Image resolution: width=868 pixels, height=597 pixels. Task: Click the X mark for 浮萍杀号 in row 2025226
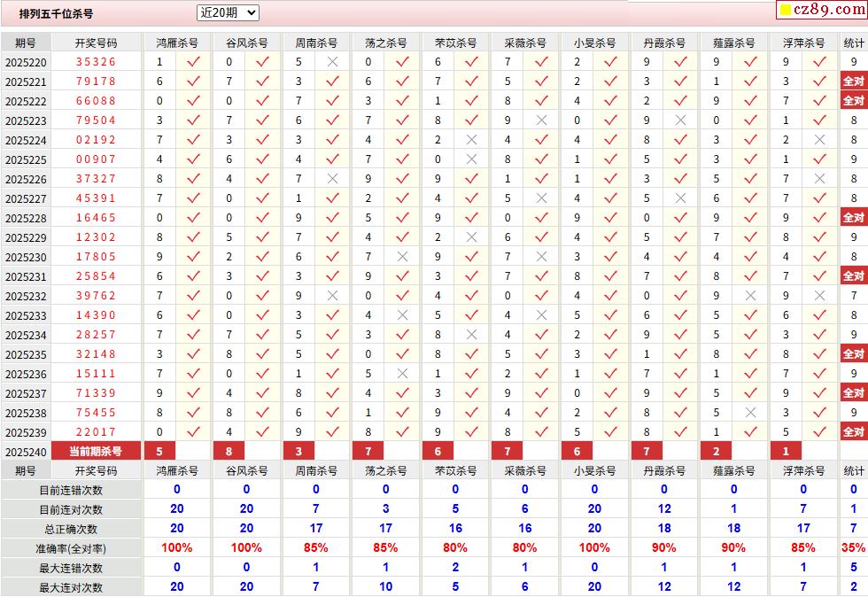click(x=820, y=178)
